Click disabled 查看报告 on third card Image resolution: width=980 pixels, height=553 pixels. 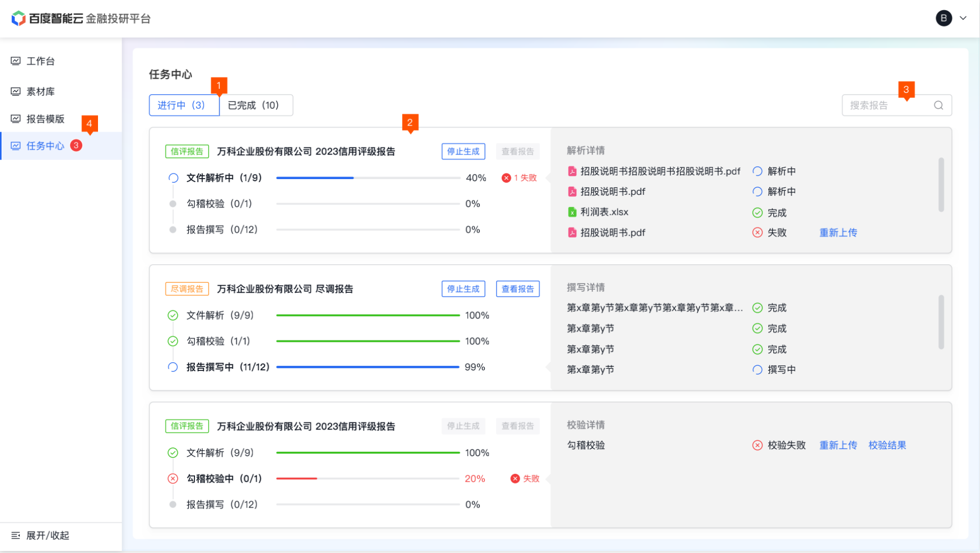pos(518,426)
